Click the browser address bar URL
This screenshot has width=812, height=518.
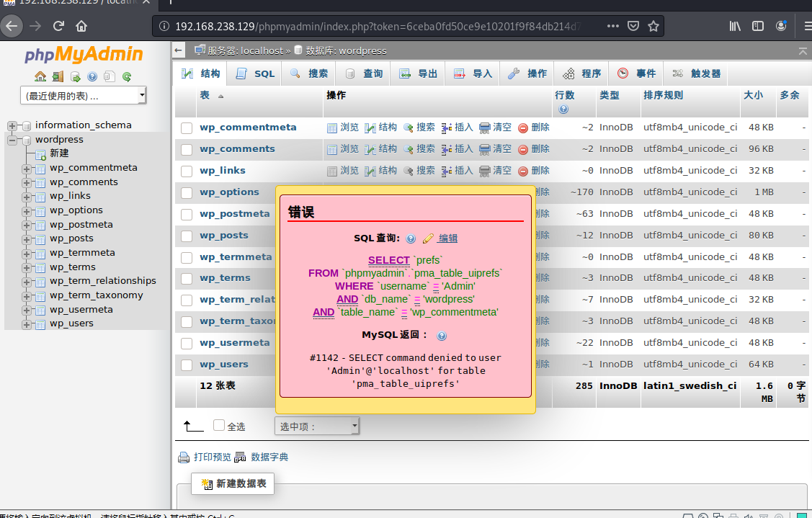(x=378, y=26)
